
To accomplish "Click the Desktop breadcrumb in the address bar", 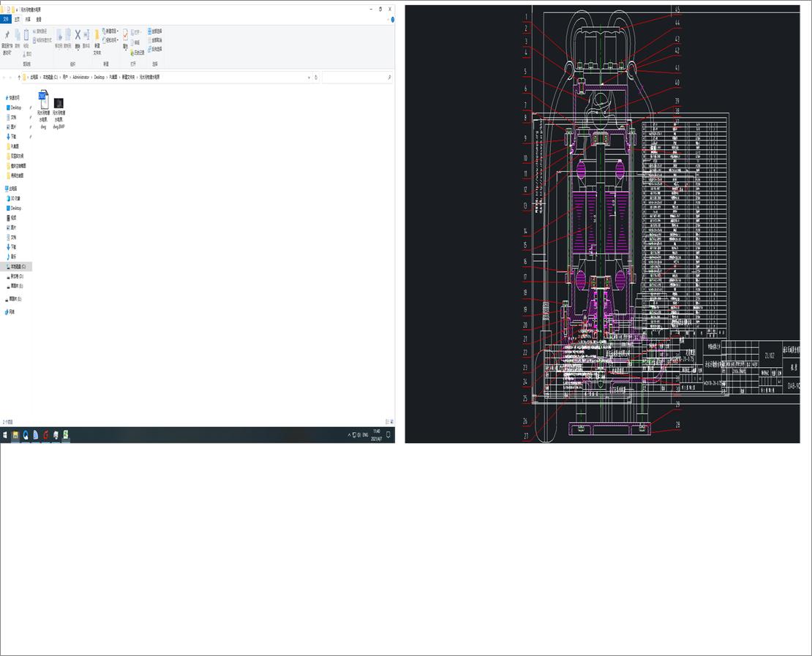I will (99, 77).
